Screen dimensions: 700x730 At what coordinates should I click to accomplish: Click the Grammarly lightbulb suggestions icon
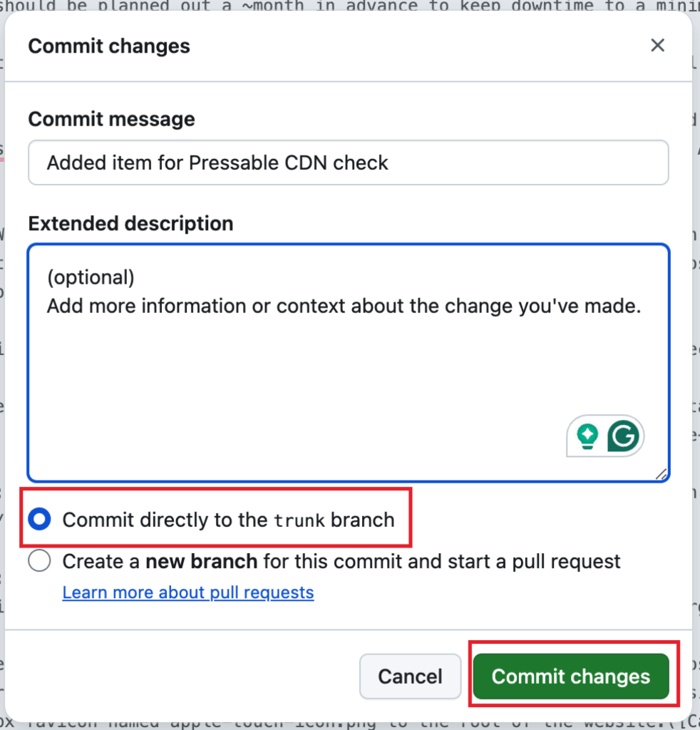pos(587,436)
